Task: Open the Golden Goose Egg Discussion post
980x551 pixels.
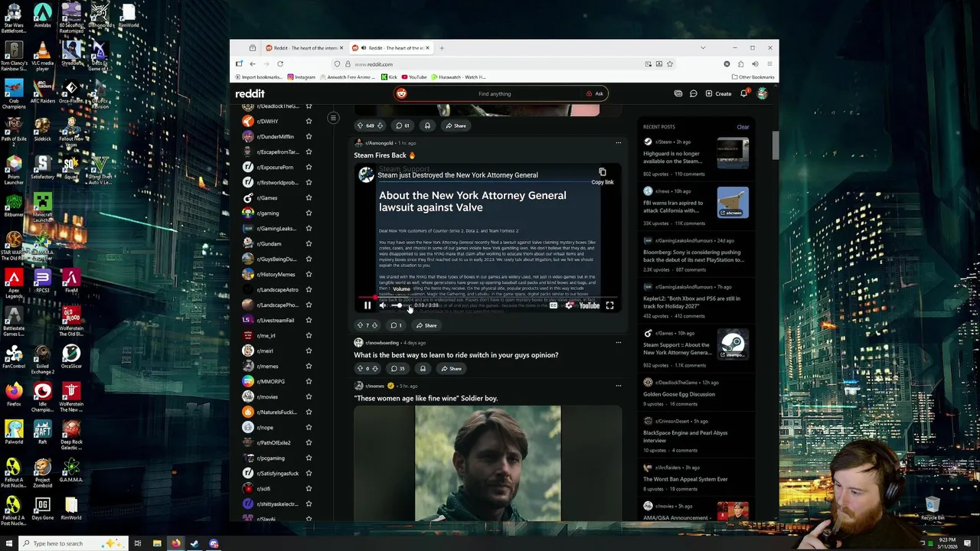Action: click(x=679, y=394)
